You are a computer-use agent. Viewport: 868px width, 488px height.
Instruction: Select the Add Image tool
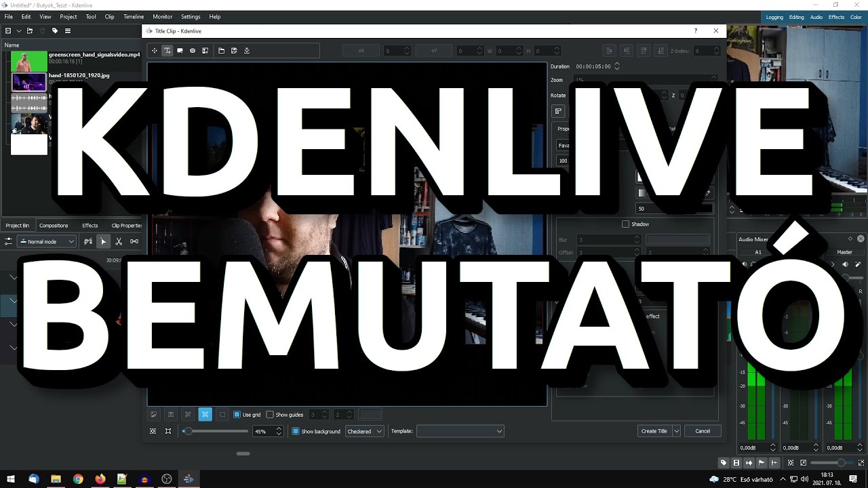205,50
